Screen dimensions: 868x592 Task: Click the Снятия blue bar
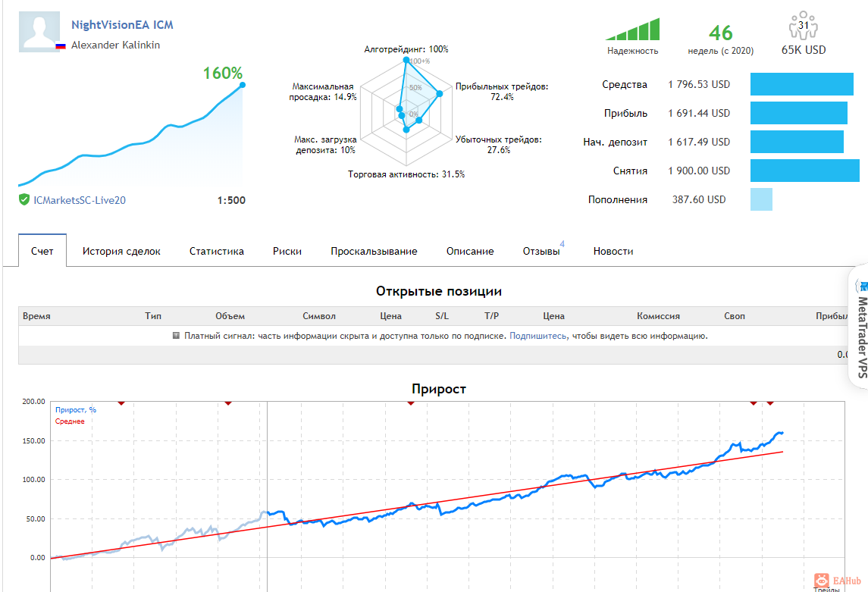[805, 171]
